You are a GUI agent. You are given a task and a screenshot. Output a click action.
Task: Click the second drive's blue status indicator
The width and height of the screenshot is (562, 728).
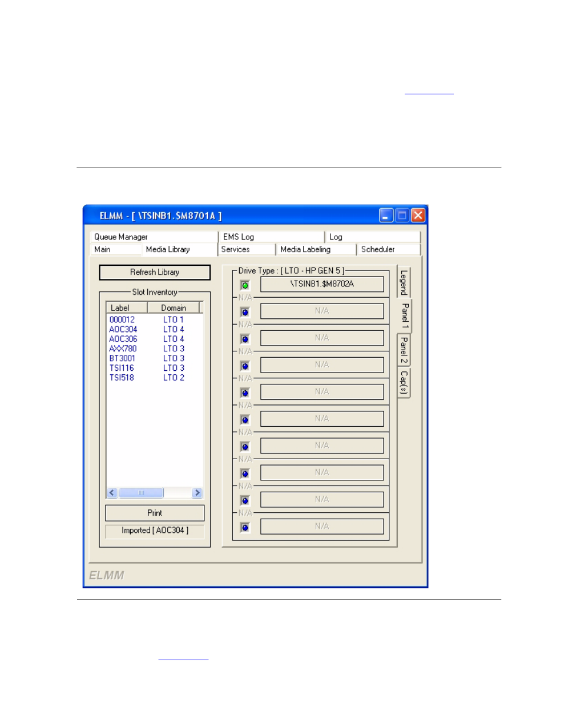point(245,312)
